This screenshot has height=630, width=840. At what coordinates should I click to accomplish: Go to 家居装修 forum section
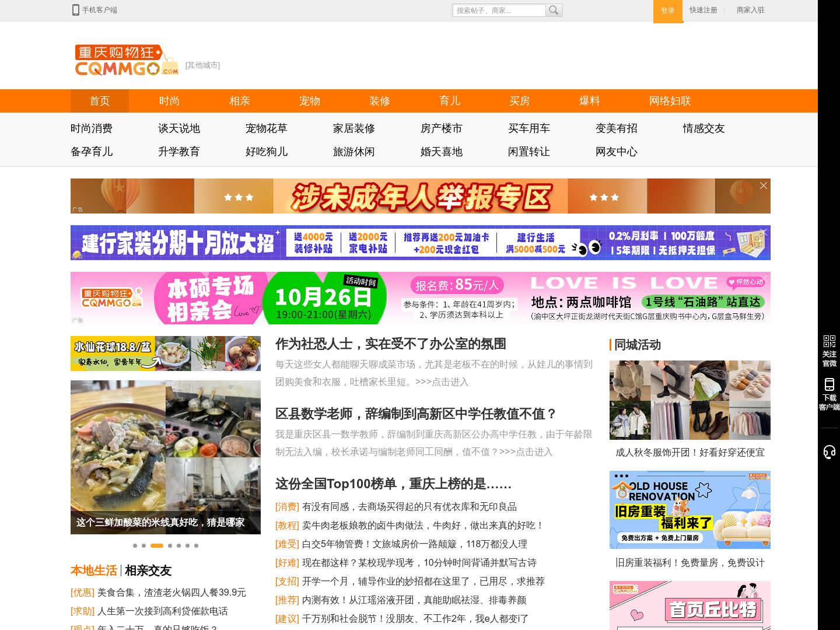[354, 128]
